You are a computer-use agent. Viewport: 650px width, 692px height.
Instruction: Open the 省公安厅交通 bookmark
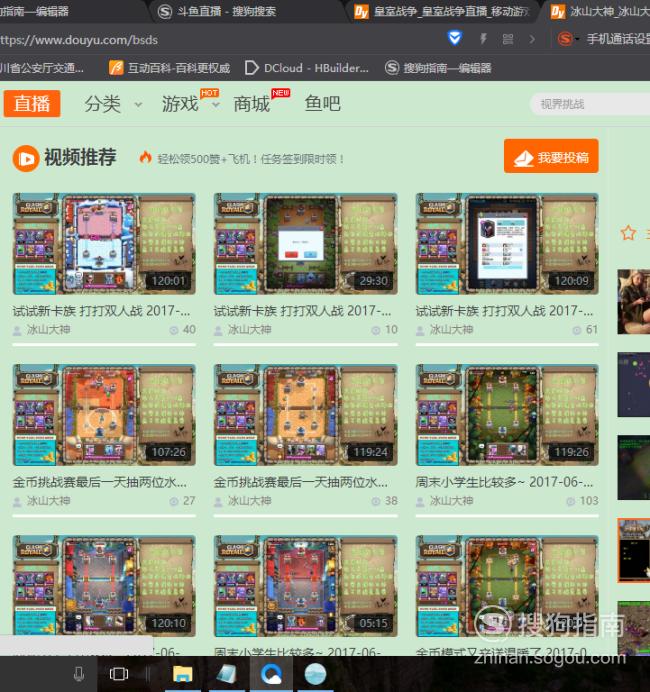[42, 68]
